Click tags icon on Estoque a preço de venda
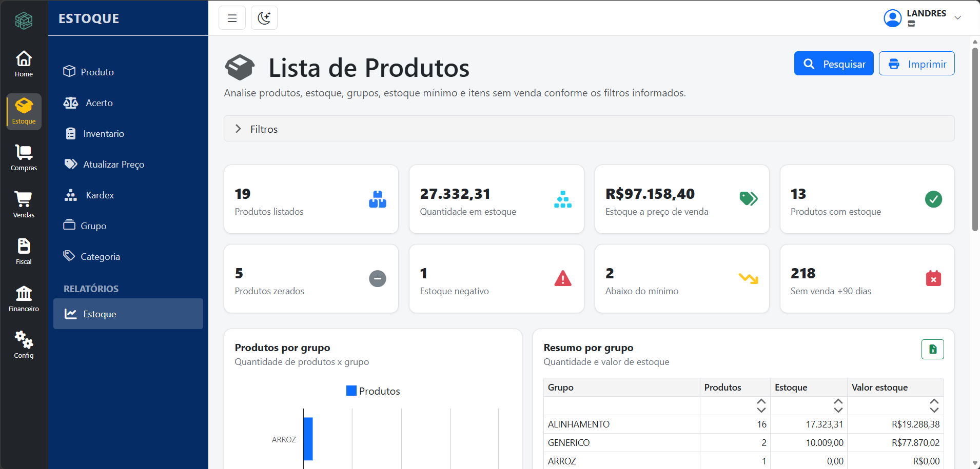 pyautogui.click(x=749, y=198)
